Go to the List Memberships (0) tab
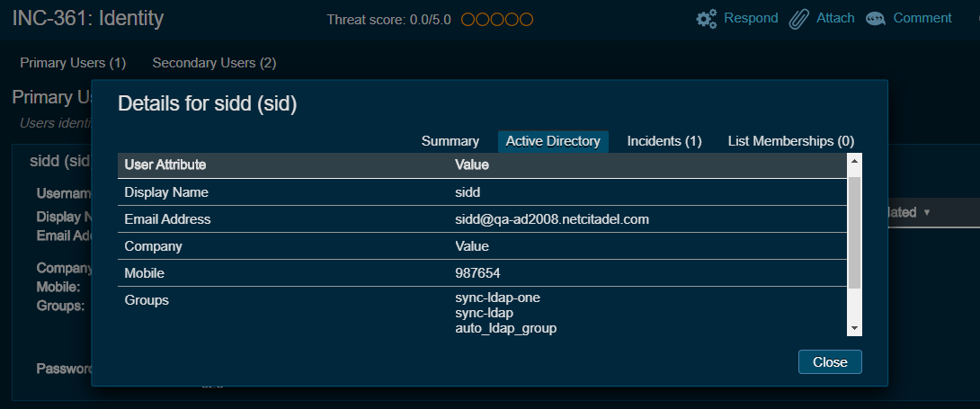This screenshot has width=980, height=409. pos(790,141)
